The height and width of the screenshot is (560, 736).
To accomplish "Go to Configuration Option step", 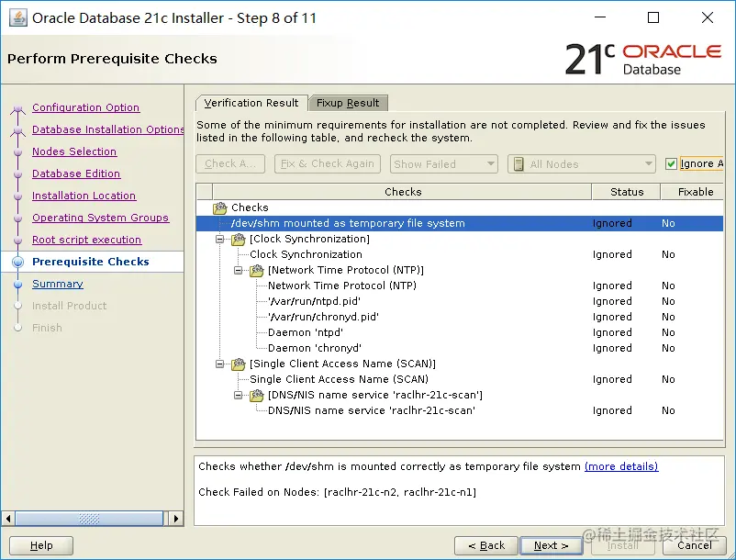I will pos(86,107).
